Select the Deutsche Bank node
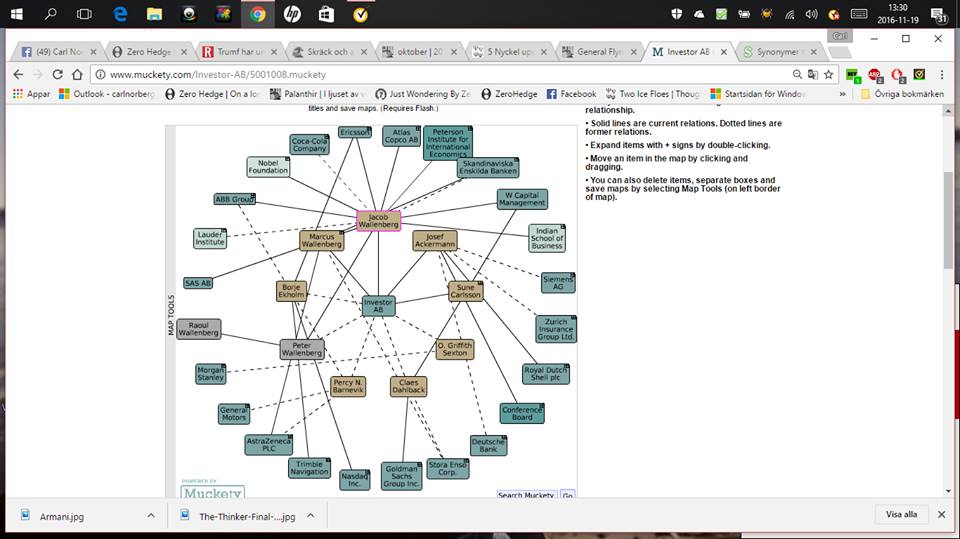Image resolution: width=960 pixels, height=539 pixels. 488,445
